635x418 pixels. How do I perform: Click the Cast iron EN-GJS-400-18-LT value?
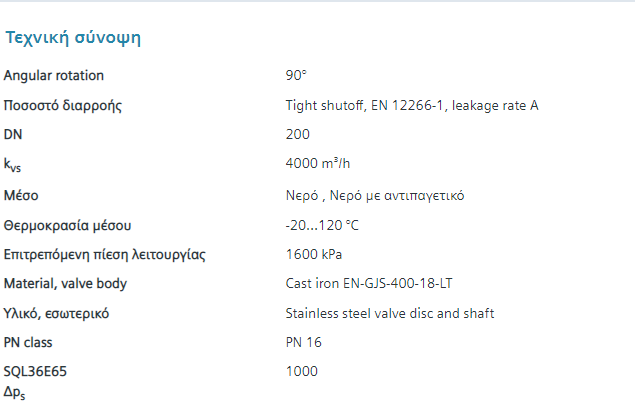click(369, 284)
